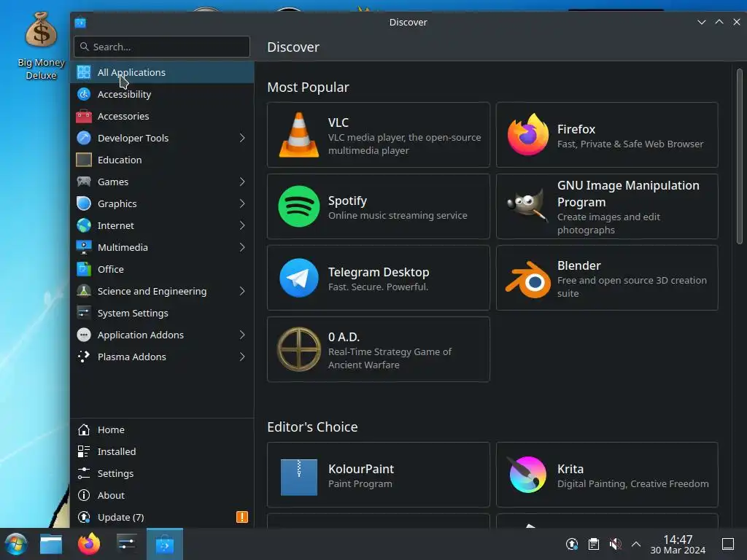The height and width of the screenshot is (560, 747).
Task: Click the Education chalkboard icon
Action: tap(84, 160)
